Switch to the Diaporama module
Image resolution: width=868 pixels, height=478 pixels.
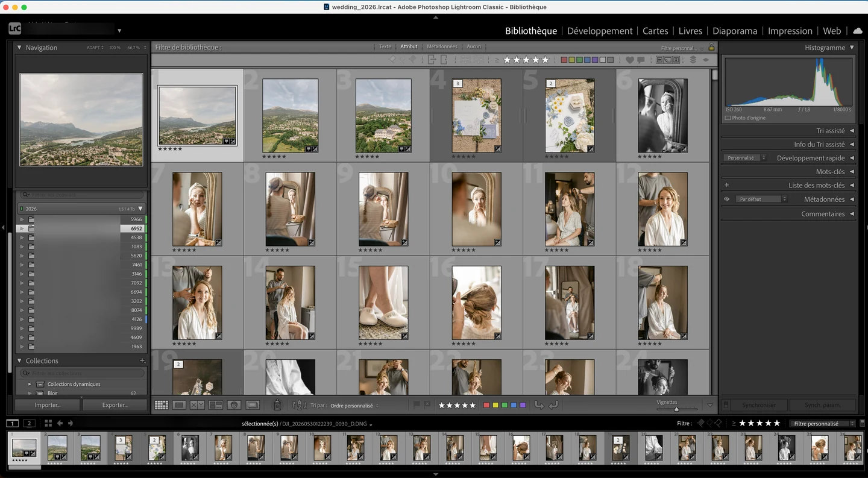(735, 31)
